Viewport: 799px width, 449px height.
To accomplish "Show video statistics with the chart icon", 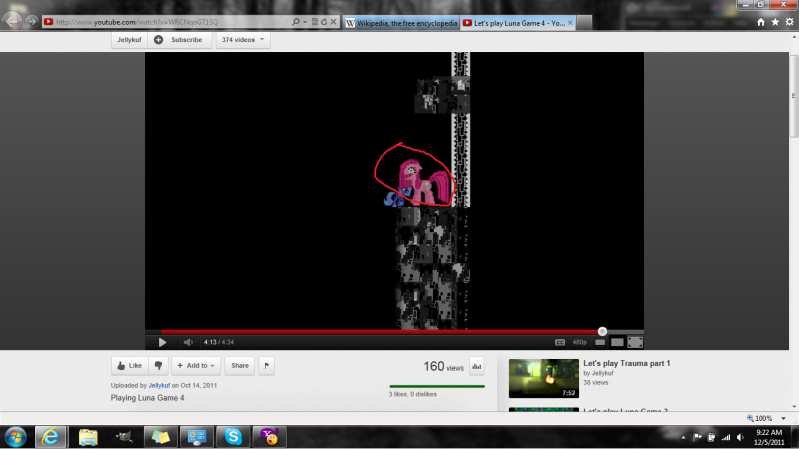I will click(x=476, y=366).
